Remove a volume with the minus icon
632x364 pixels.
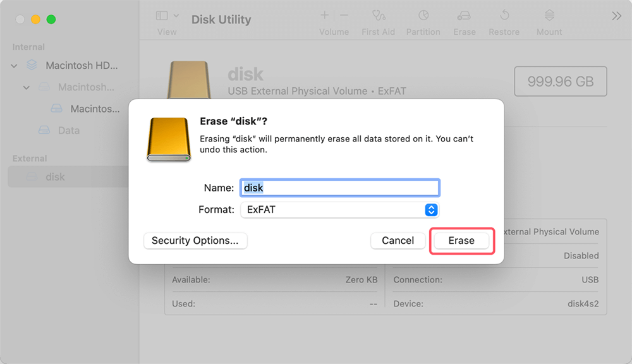[x=344, y=15]
